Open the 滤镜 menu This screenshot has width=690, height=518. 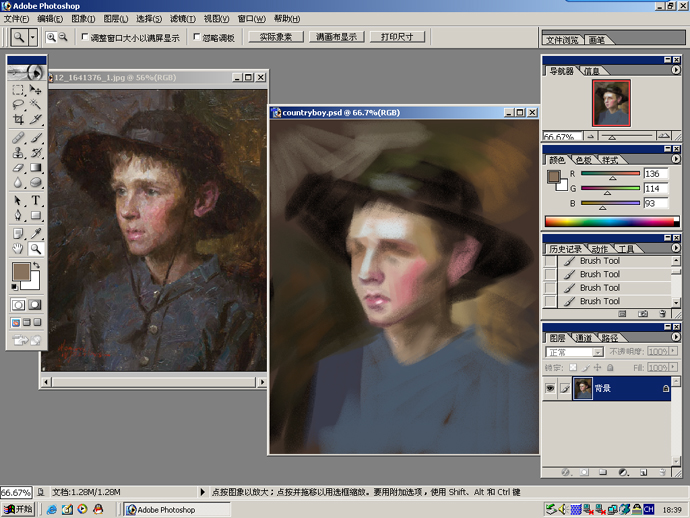click(x=183, y=18)
